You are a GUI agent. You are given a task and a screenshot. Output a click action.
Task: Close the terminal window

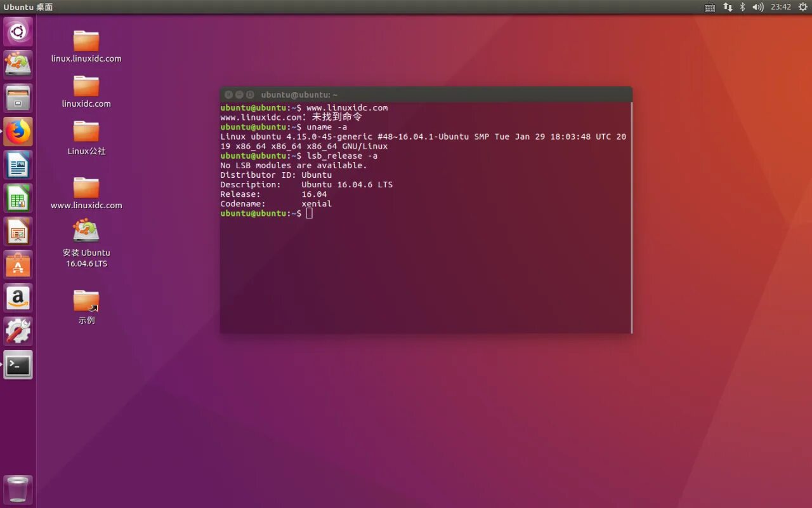pyautogui.click(x=228, y=95)
